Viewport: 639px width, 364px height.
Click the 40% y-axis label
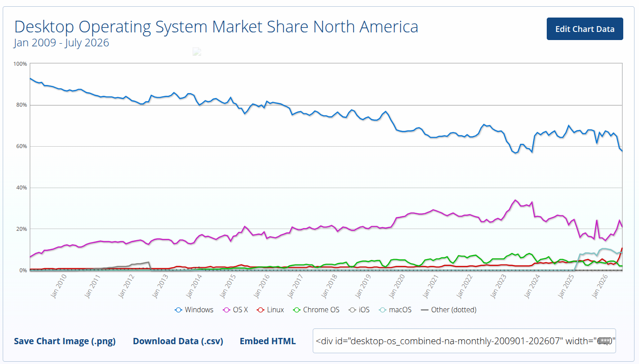coord(22,188)
